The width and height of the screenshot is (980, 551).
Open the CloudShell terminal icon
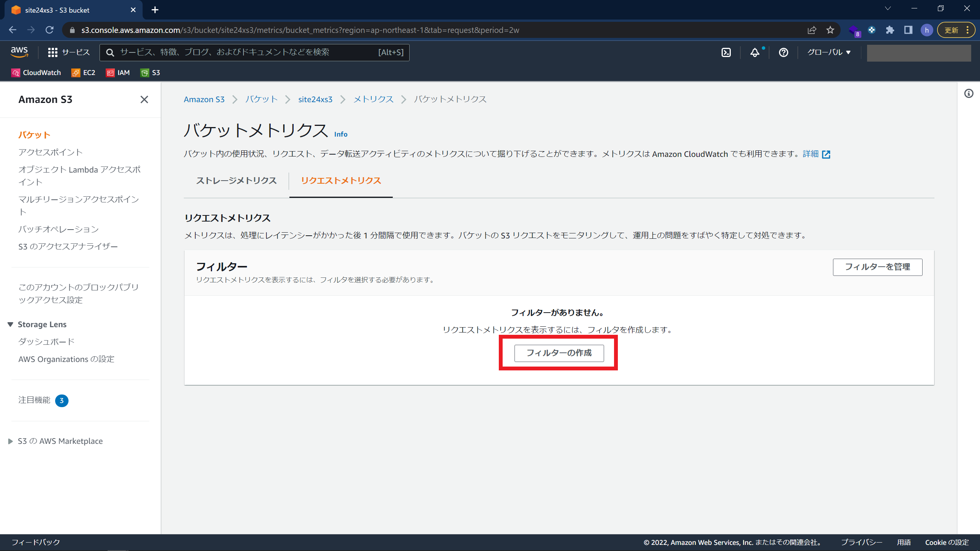pyautogui.click(x=726, y=52)
